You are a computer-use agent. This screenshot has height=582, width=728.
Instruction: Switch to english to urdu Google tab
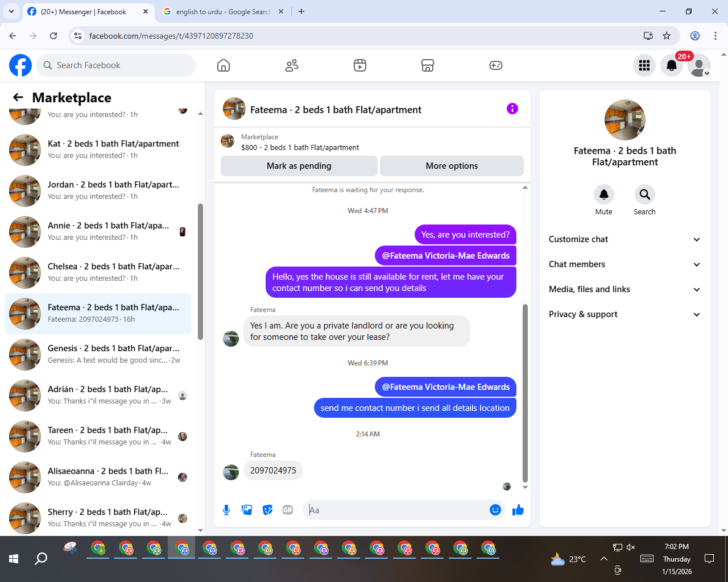(x=216, y=11)
